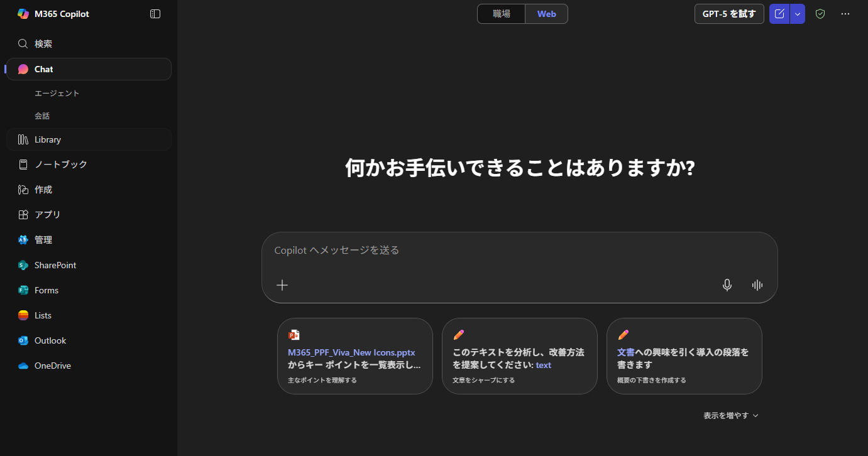
Task: Open ノートブック in the sidebar
Action: [61, 165]
